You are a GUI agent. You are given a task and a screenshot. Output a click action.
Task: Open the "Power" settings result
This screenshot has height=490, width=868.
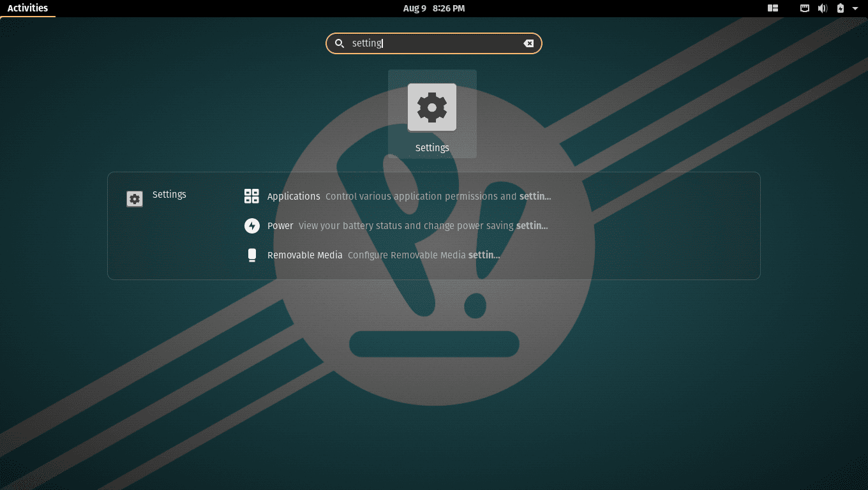click(280, 226)
